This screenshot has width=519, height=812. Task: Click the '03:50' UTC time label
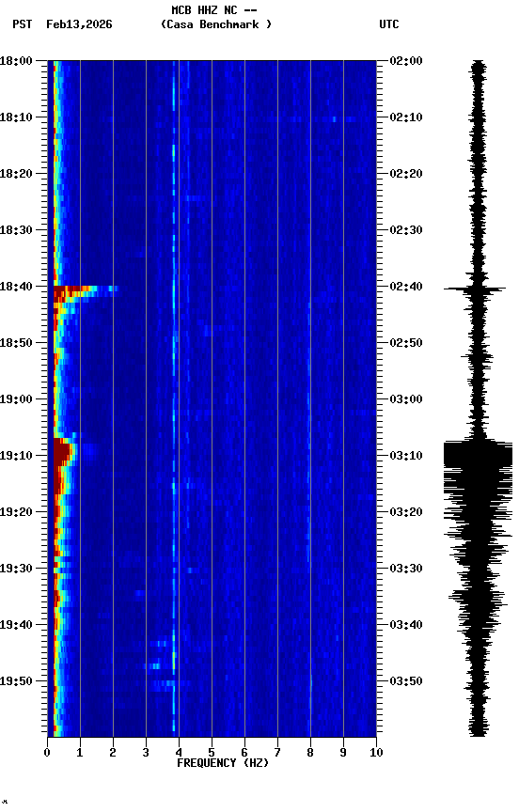(406, 681)
